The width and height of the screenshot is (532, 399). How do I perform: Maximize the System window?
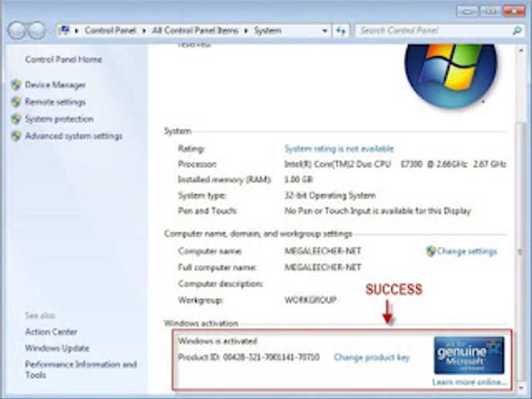tap(490, 12)
